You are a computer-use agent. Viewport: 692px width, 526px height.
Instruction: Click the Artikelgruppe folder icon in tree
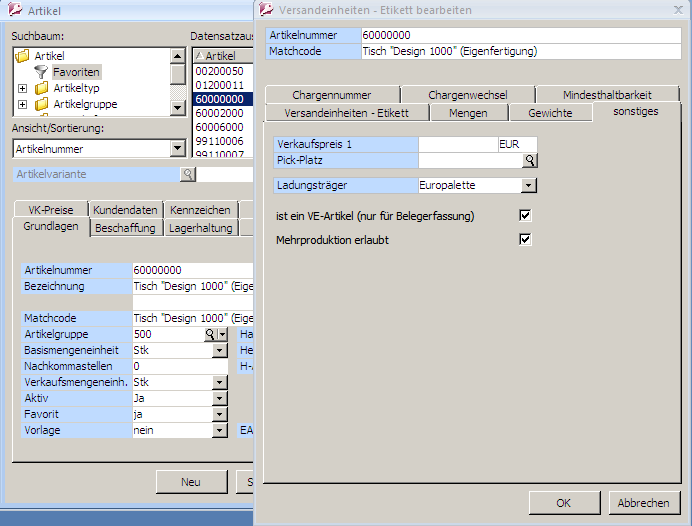pyautogui.click(x=41, y=104)
